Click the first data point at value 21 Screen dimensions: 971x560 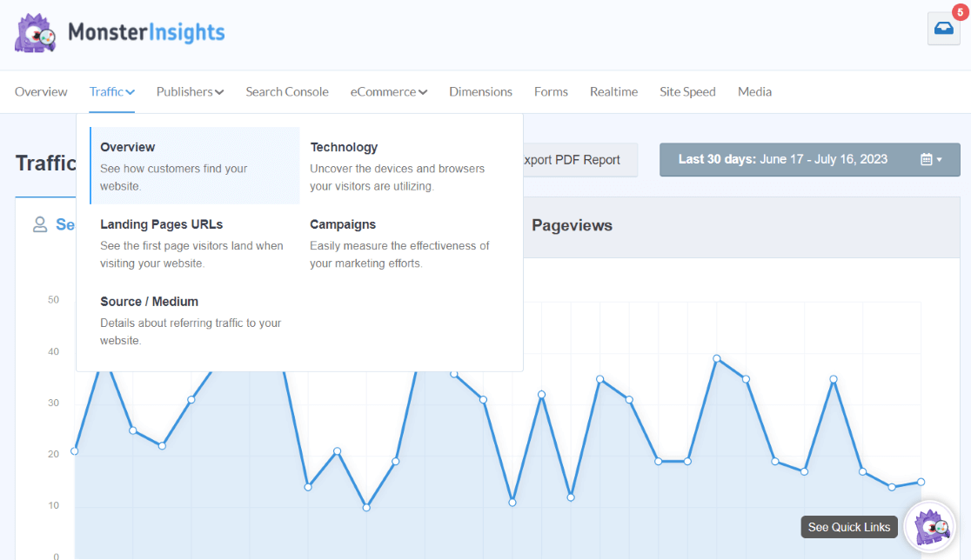click(x=74, y=451)
